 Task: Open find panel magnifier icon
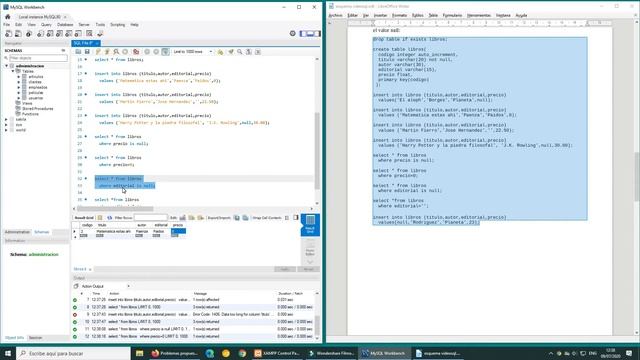point(240,52)
